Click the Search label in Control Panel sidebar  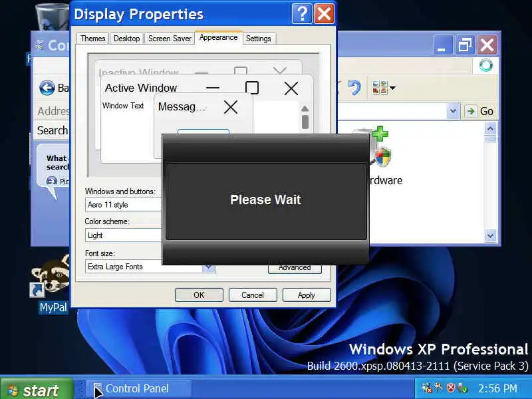[x=53, y=130]
